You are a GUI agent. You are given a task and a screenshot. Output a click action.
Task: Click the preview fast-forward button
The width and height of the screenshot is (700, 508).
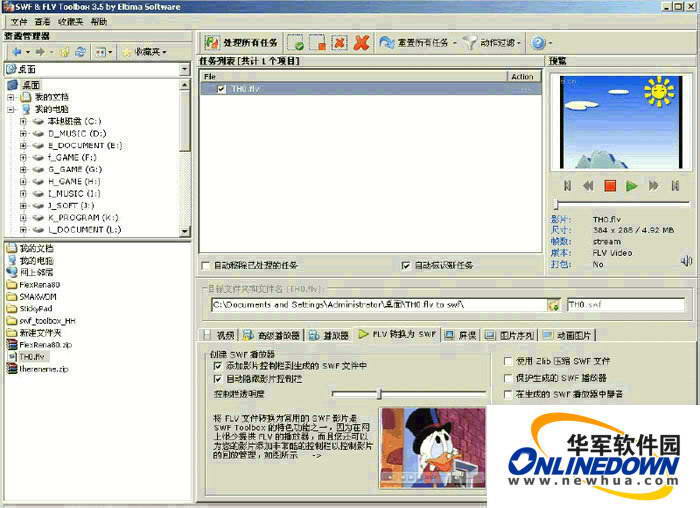click(653, 185)
